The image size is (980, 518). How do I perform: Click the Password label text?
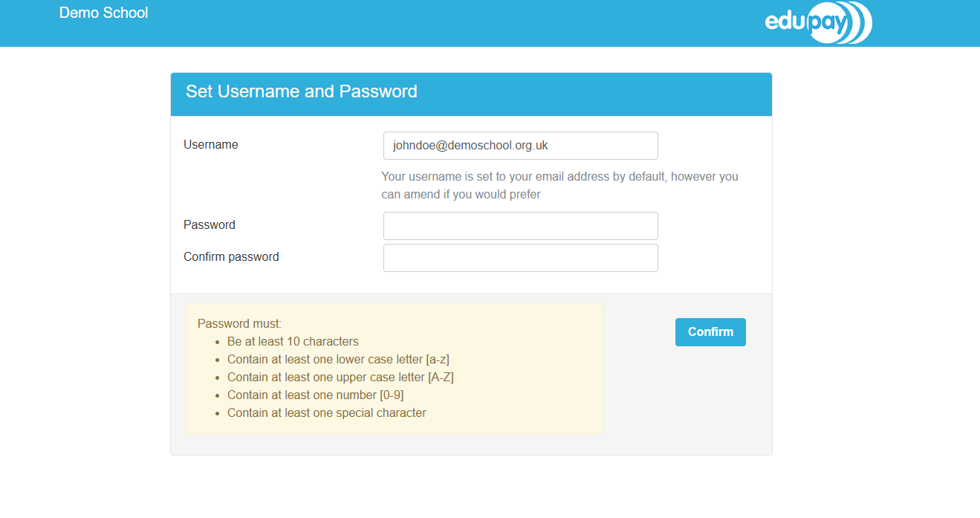(210, 225)
